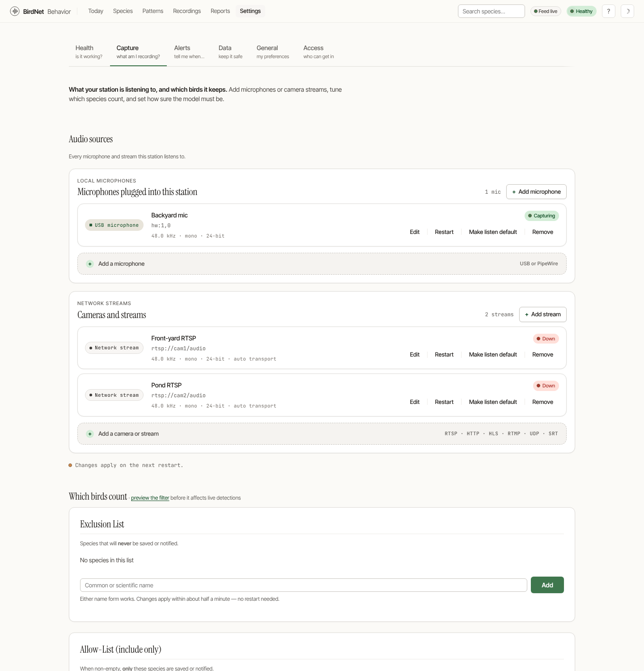The width and height of the screenshot is (644, 671).
Task: Click the Search species field
Action: coord(491,11)
